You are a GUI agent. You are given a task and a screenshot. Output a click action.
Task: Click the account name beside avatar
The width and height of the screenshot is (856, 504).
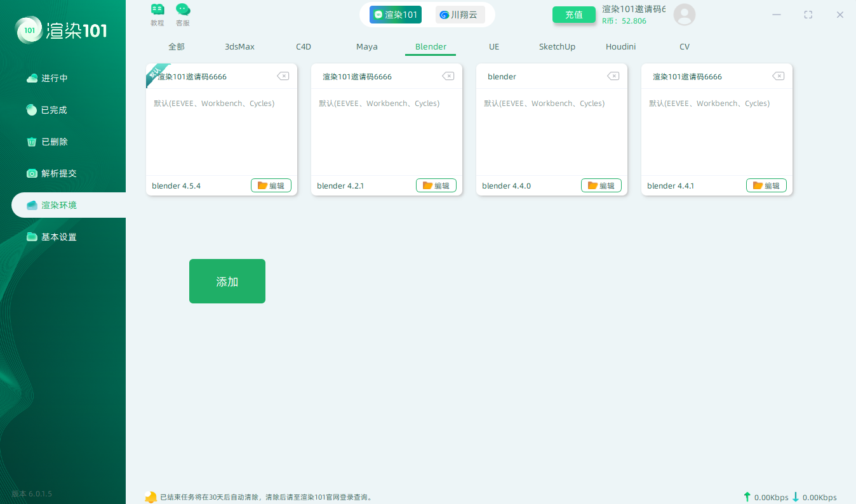pyautogui.click(x=634, y=9)
